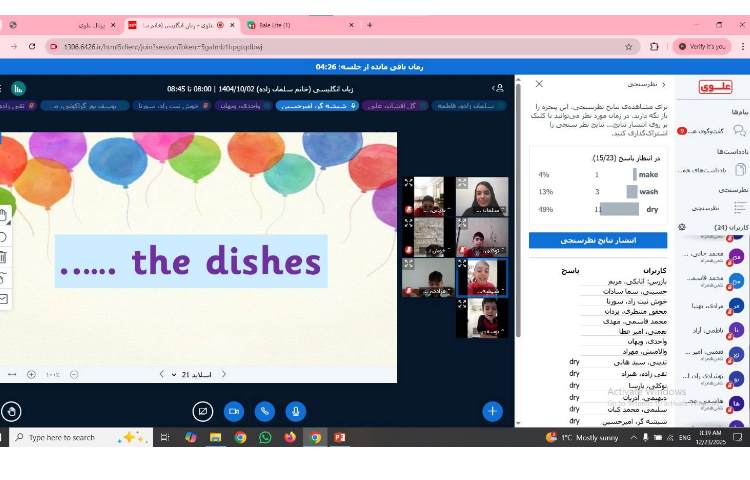Open WhatsApp from the taskbar
Image resolution: width=750 pixels, height=480 pixels.
click(x=265, y=437)
